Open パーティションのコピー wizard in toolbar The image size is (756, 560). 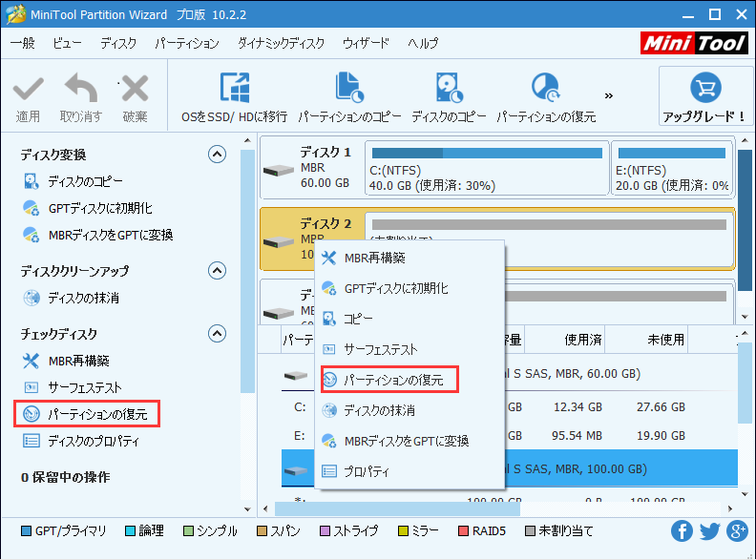[x=349, y=98]
